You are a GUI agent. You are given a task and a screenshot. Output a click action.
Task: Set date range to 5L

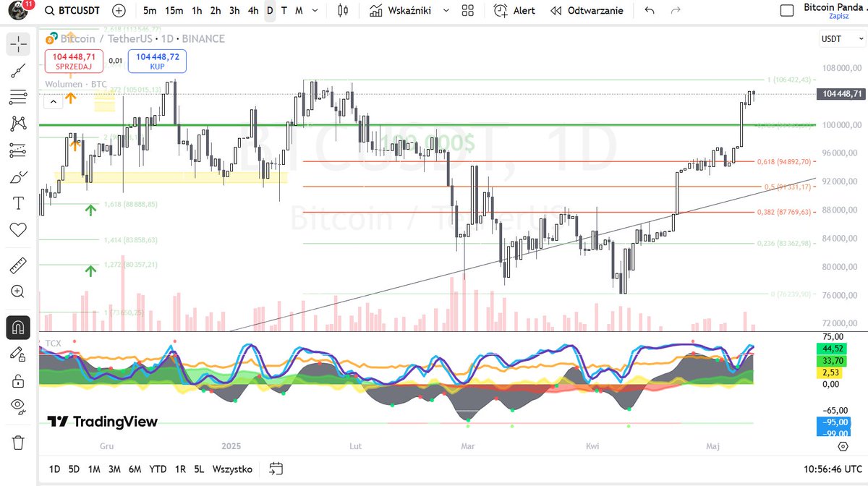(x=198, y=469)
